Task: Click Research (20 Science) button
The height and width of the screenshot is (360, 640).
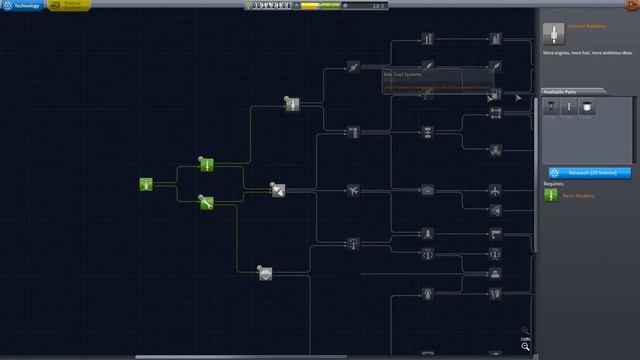Action: pos(590,173)
